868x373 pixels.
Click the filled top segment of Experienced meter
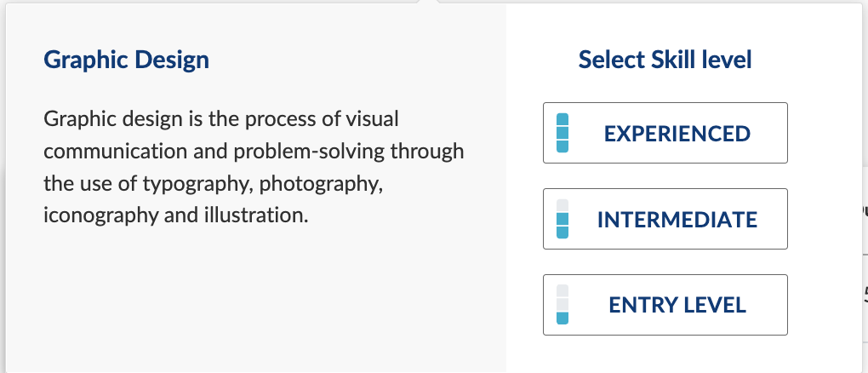(562, 120)
